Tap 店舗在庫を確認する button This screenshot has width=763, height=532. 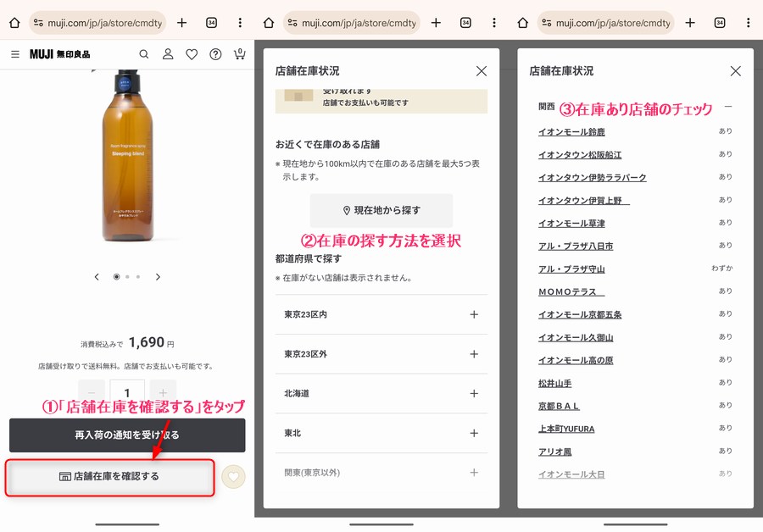tap(109, 477)
